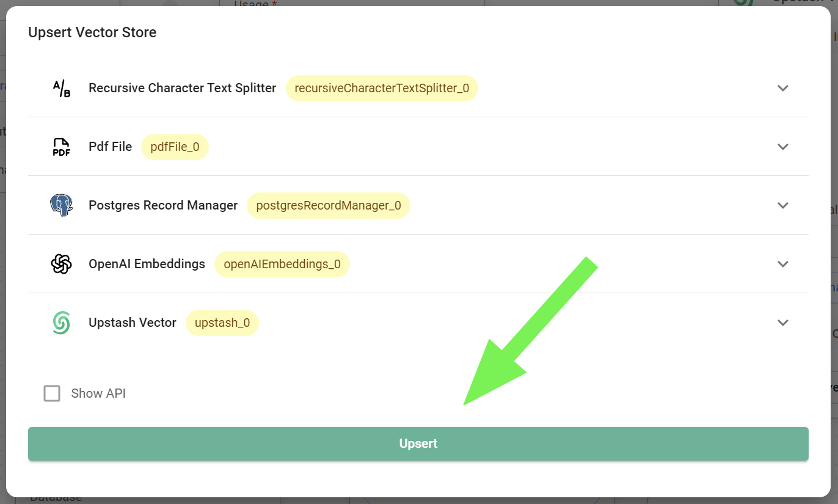Click the Pdf File document icon
Viewport: 838px width, 504px height.
[61, 147]
